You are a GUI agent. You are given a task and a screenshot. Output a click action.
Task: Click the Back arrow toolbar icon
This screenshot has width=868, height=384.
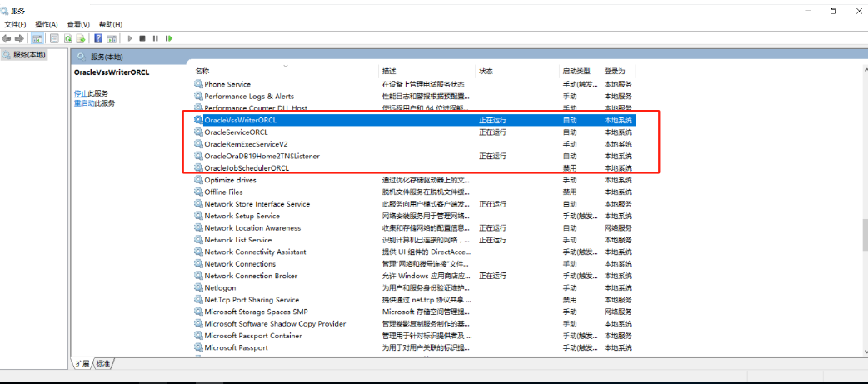click(x=7, y=38)
